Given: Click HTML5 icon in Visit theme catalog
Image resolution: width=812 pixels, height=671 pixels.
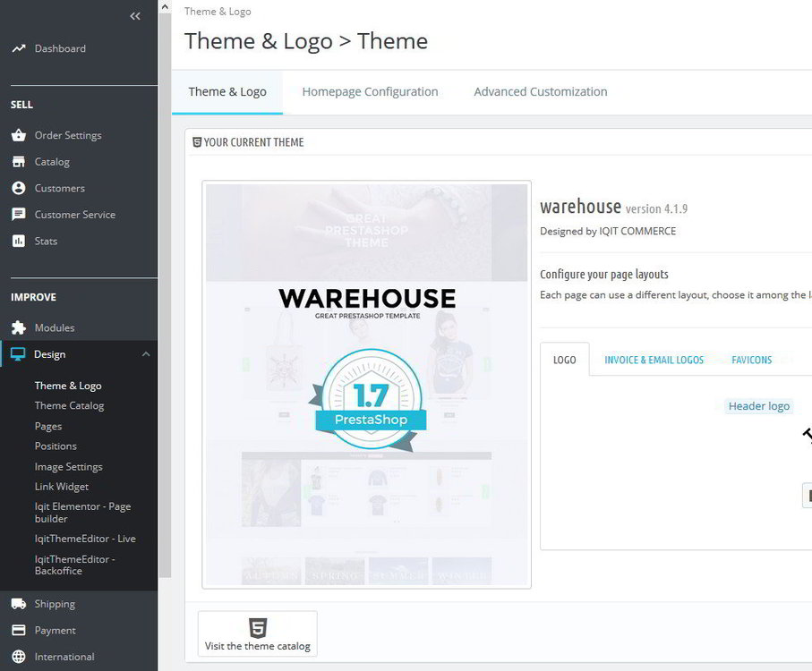Looking at the screenshot, I should (258, 628).
